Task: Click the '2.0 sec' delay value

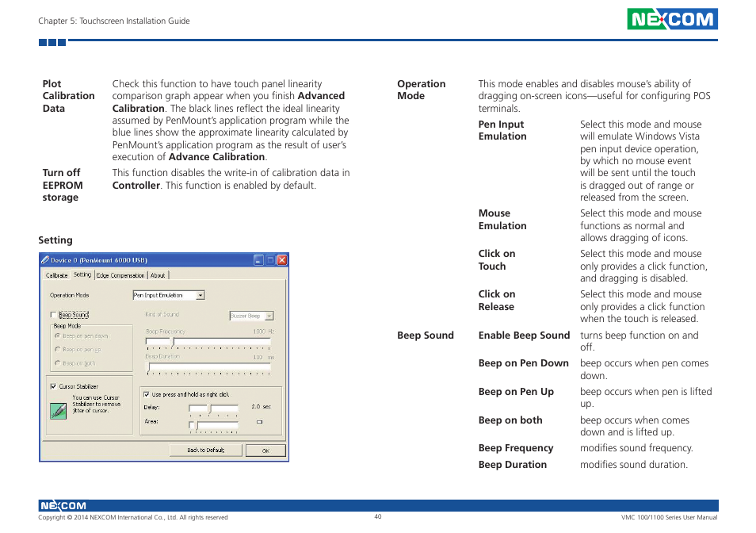Action: click(261, 407)
